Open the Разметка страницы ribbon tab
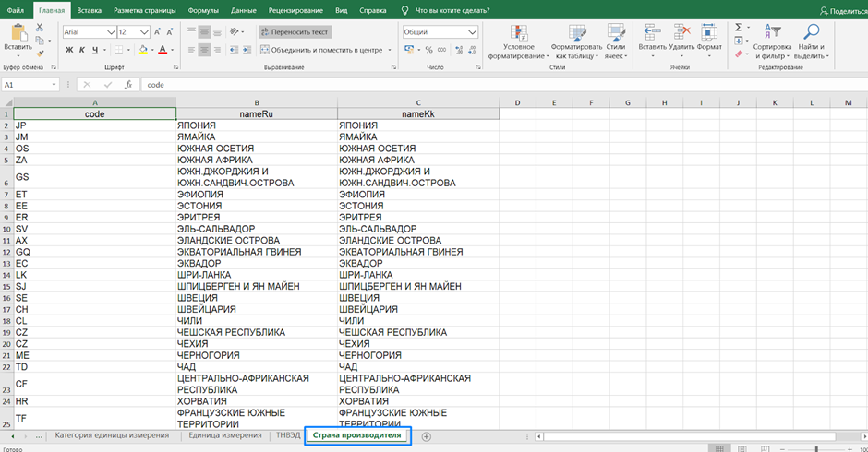The height and width of the screenshot is (452, 868). pyautogui.click(x=145, y=10)
